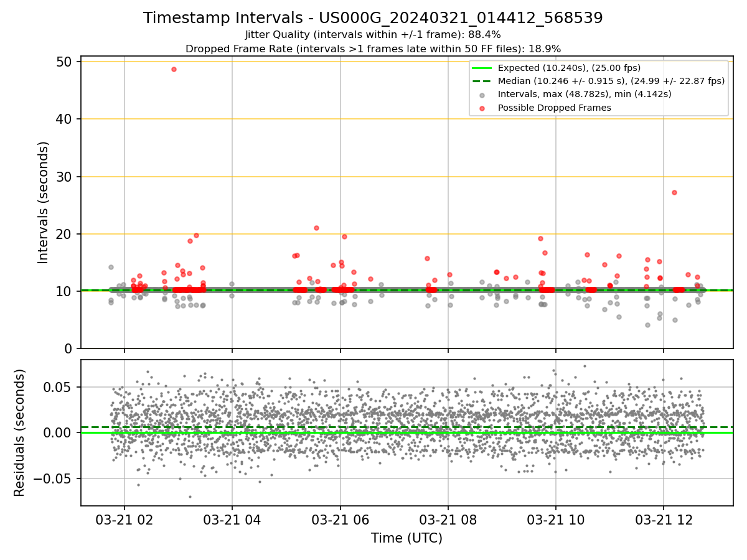The width and height of the screenshot is (747, 560).
Task: Click the dashed dark green line sample in legend
Action: (x=482, y=81)
